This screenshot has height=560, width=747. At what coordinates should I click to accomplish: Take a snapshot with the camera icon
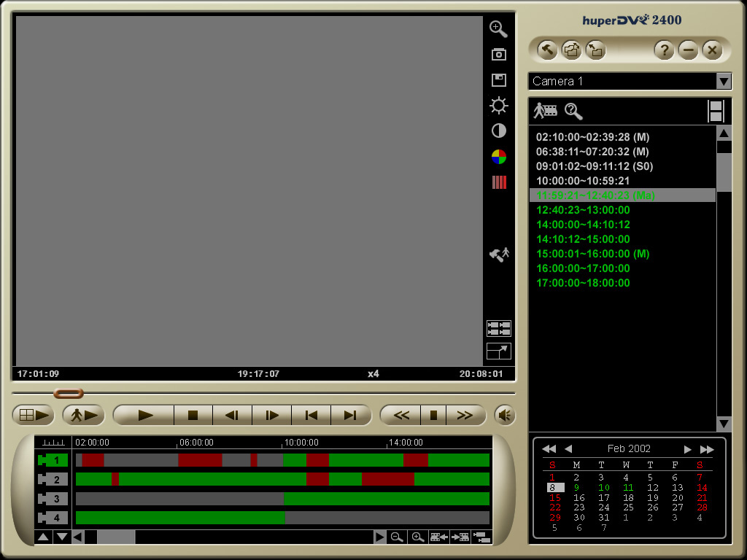[498, 55]
